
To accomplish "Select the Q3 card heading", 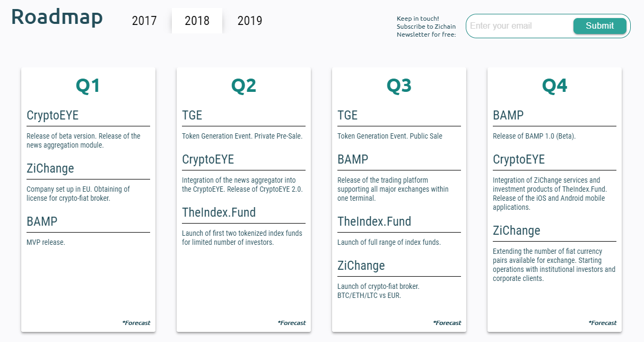I will pyautogui.click(x=399, y=85).
